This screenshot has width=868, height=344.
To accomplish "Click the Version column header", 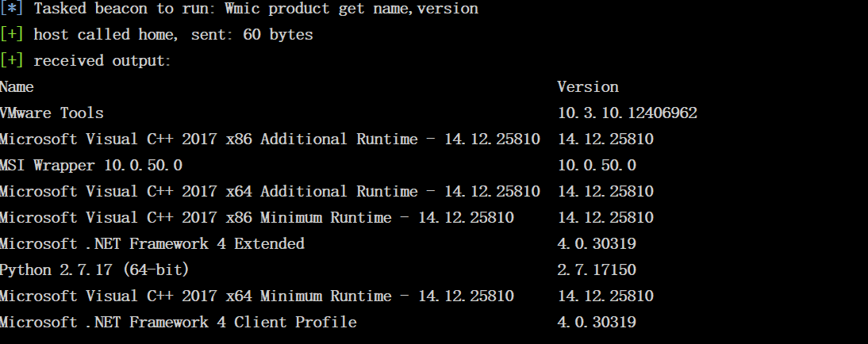I will pos(587,87).
